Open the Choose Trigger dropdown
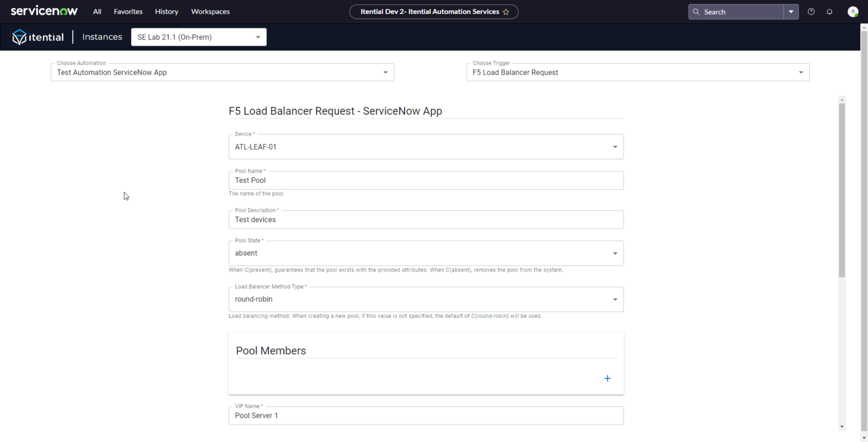 pyautogui.click(x=800, y=72)
